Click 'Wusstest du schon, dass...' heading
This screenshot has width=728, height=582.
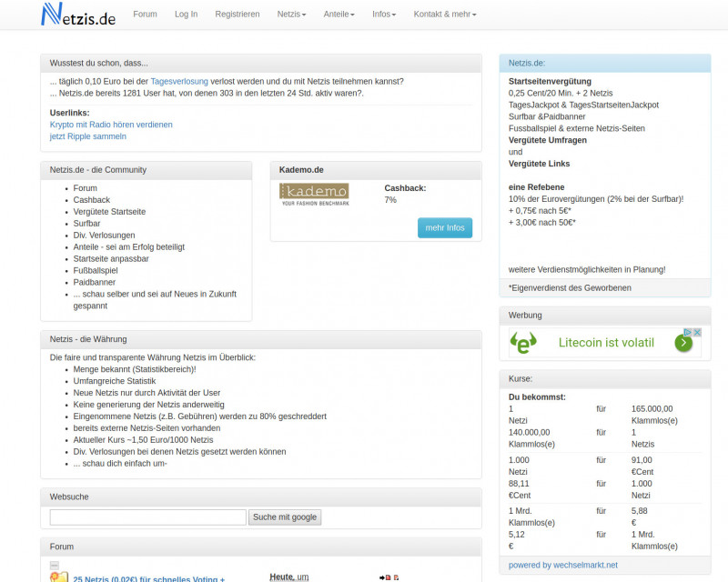[x=99, y=63]
